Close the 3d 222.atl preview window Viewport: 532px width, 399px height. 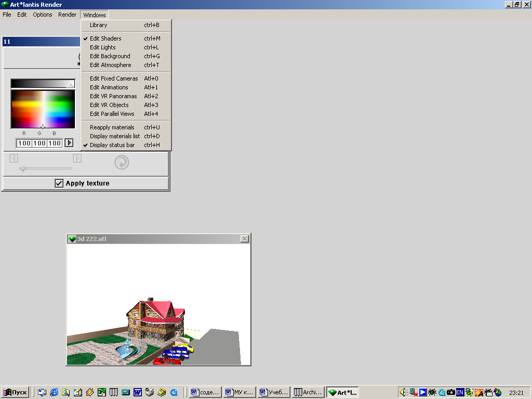[x=244, y=239]
